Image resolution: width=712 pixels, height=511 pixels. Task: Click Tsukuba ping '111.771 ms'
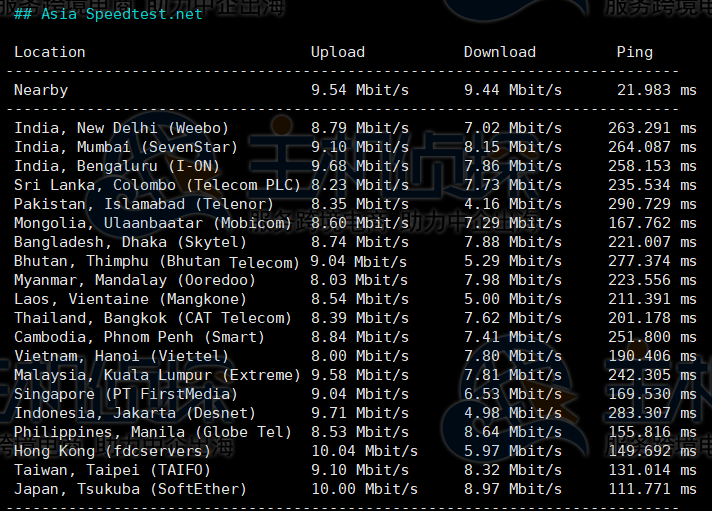pyautogui.click(x=653, y=491)
